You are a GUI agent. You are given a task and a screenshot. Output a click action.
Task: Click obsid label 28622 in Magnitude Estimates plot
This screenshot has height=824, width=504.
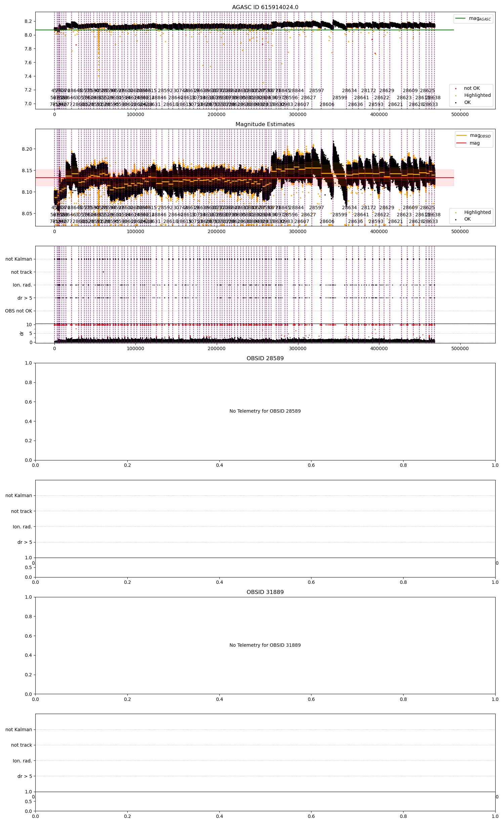click(x=382, y=215)
